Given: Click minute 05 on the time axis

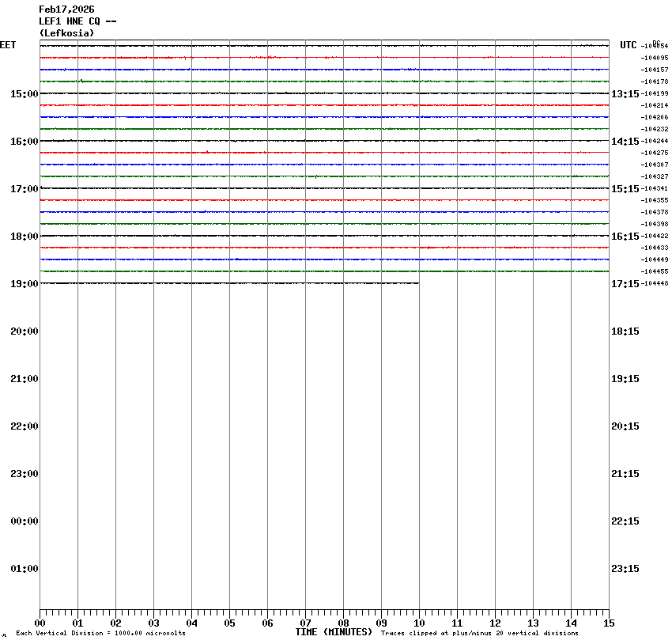Looking at the screenshot, I should point(229,623).
